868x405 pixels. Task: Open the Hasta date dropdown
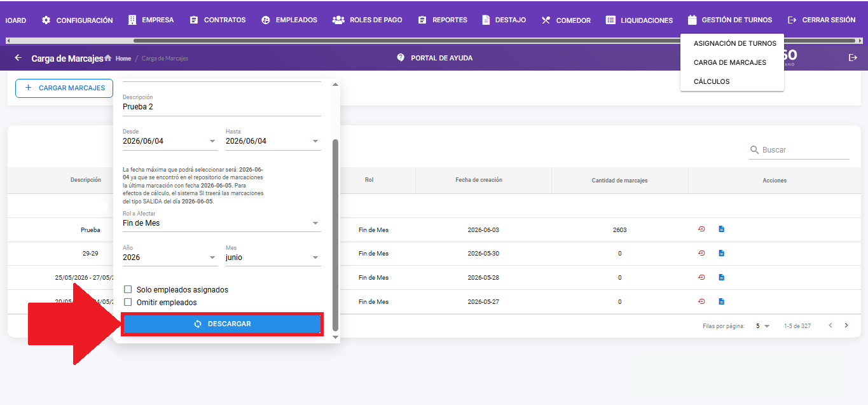click(x=273, y=140)
